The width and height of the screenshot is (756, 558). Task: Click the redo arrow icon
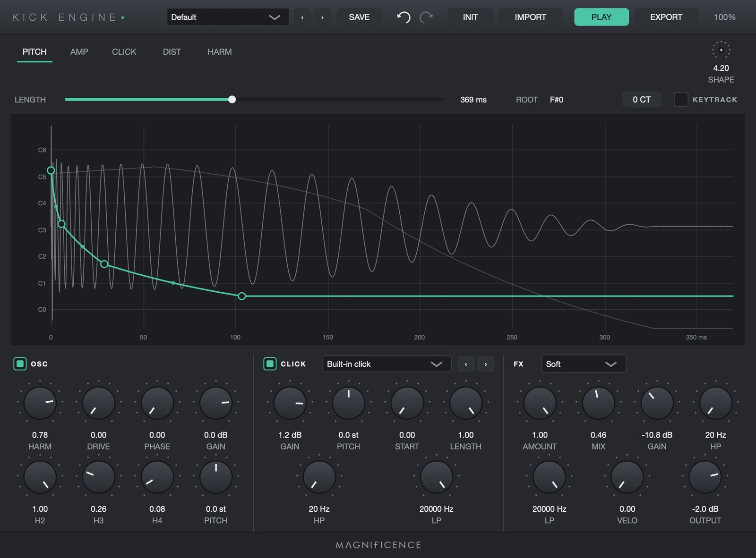click(x=426, y=17)
